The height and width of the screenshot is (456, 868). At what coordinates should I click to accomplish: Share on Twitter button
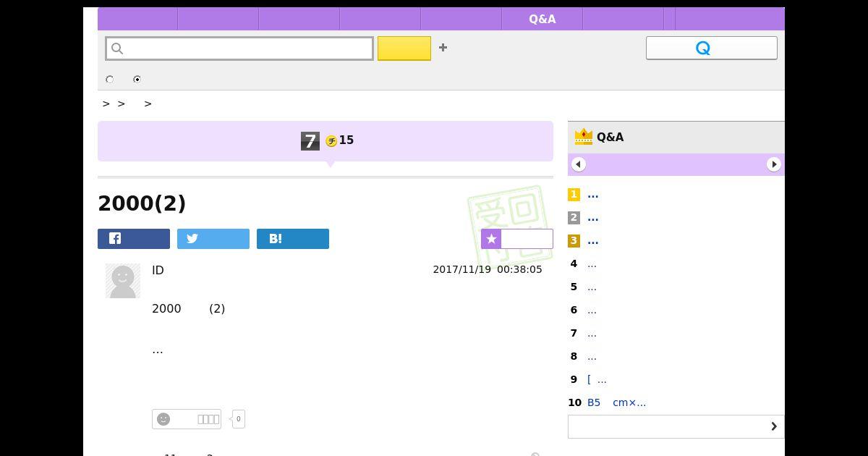pyautogui.click(x=213, y=239)
